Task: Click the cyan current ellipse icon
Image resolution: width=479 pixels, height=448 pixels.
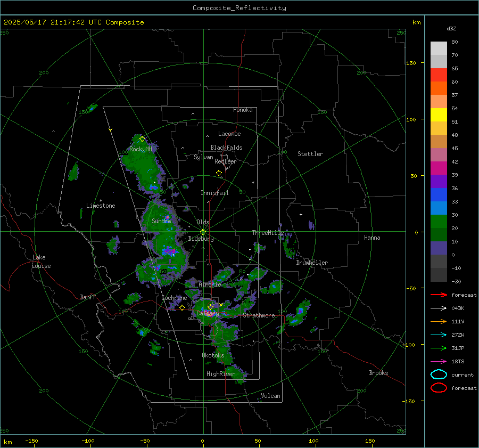Action: 439,374
